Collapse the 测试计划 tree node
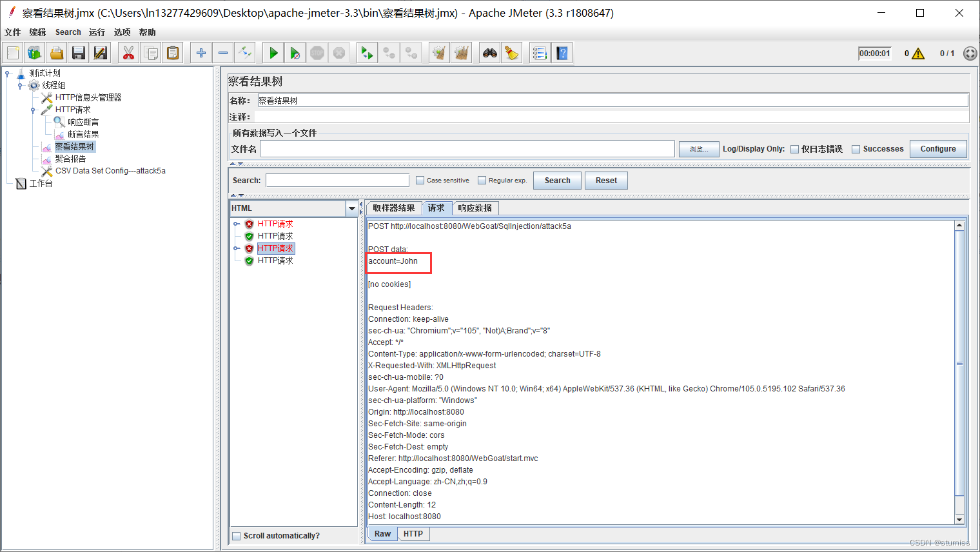 point(7,74)
